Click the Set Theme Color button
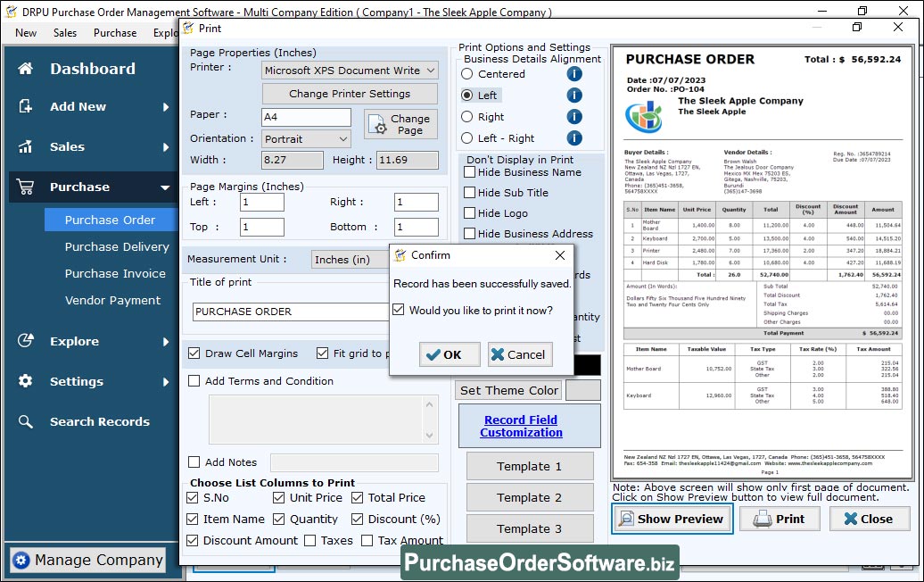 click(509, 390)
